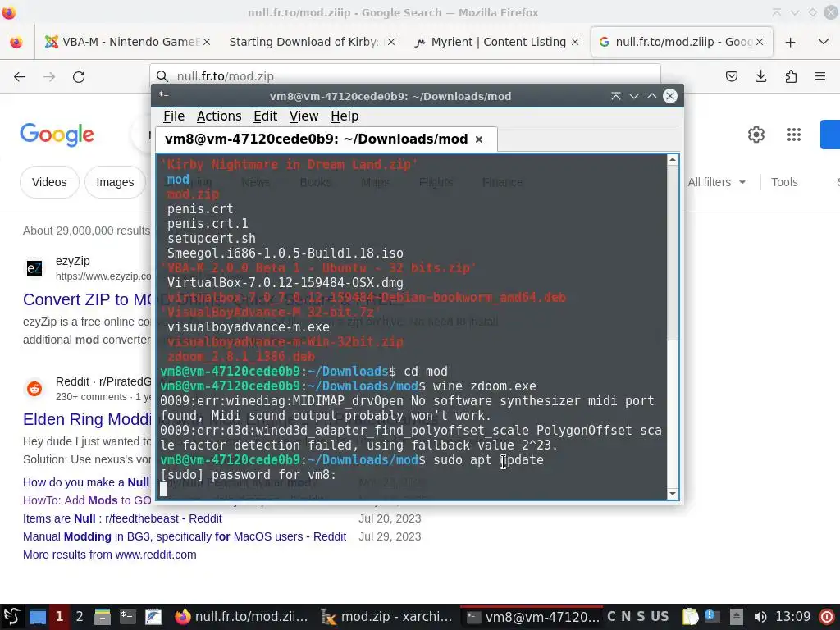
Task: Maximize the terminal window
Action: coord(652,96)
